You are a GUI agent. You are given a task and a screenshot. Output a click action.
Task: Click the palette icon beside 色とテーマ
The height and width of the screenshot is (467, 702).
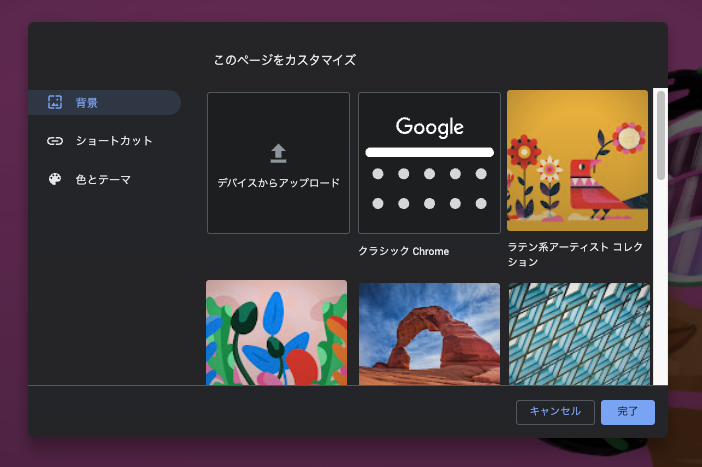(x=55, y=180)
